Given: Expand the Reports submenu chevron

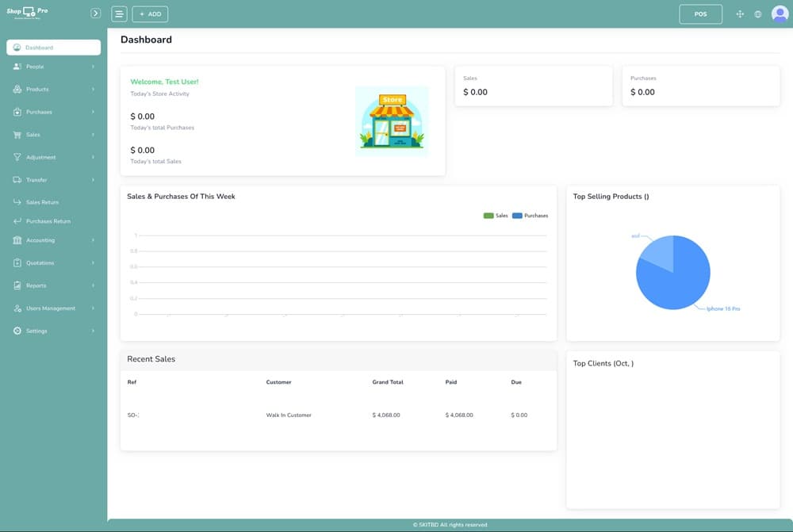Looking at the screenshot, I should click(x=93, y=285).
